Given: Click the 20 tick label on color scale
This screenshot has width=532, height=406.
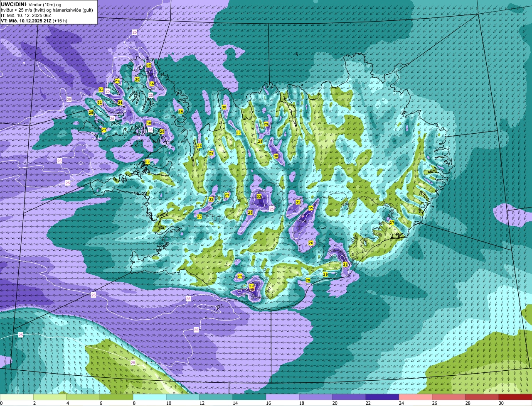Looking at the screenshot, I should pyautogui.click(x=335, y=403).
